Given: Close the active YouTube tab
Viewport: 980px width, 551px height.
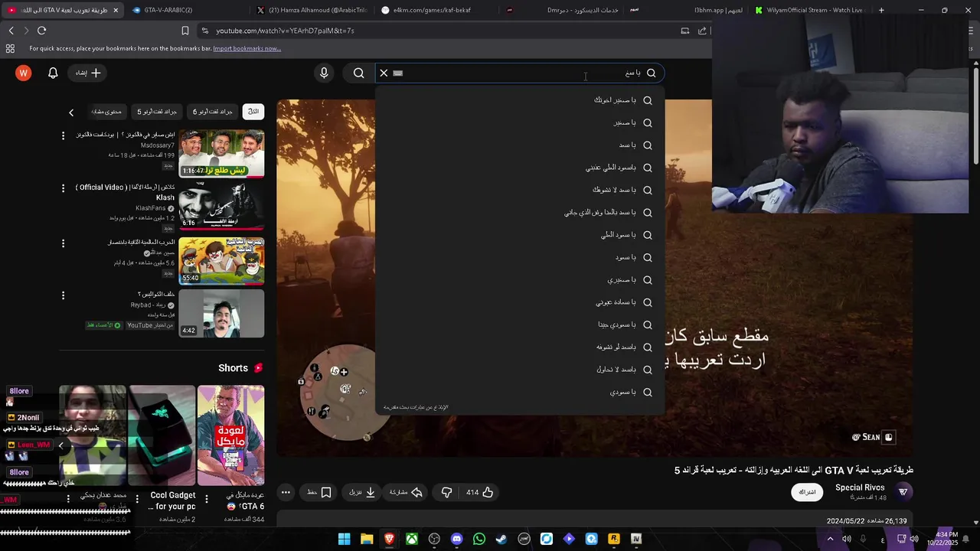Looking at the screenshot, I should pyautogui.click(x=116, y=10).
